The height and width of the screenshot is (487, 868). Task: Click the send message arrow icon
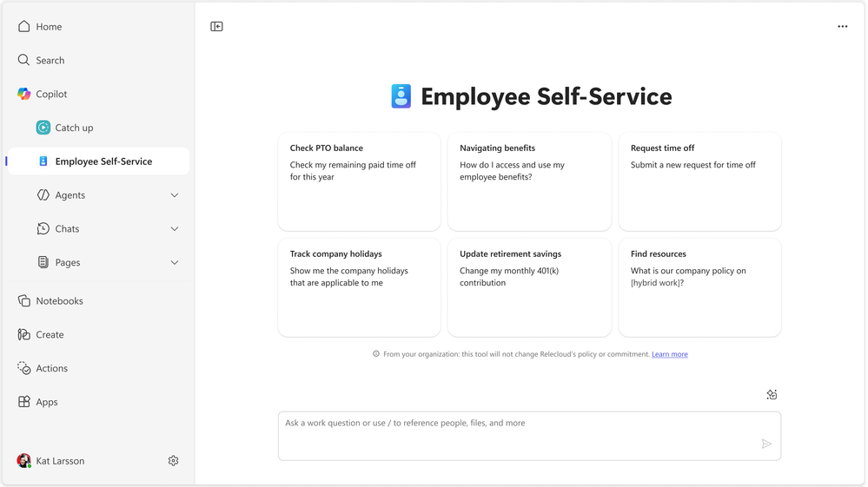click(765, 444)
